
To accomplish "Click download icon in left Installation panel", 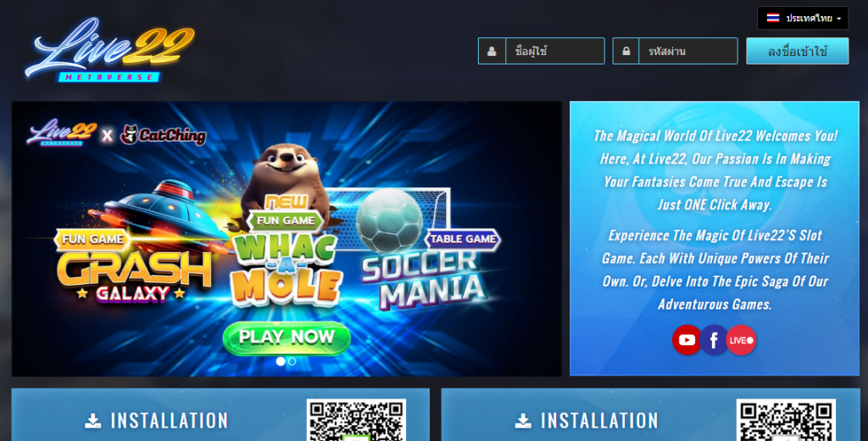I will (93, 421).
